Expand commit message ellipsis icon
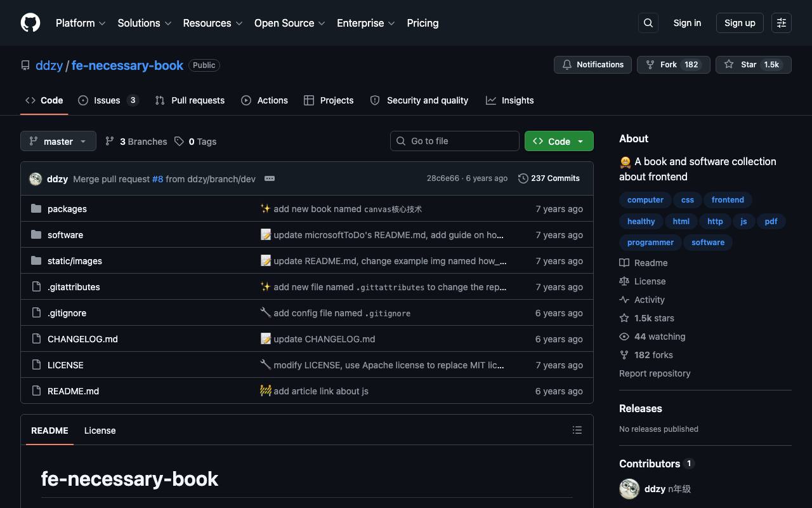Image resolution: width=812 pixels, height=508 pixels. point(270,178)
